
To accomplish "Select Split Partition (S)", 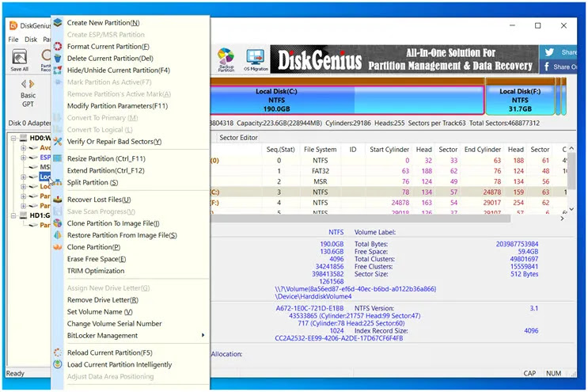I will coord(93,182).
